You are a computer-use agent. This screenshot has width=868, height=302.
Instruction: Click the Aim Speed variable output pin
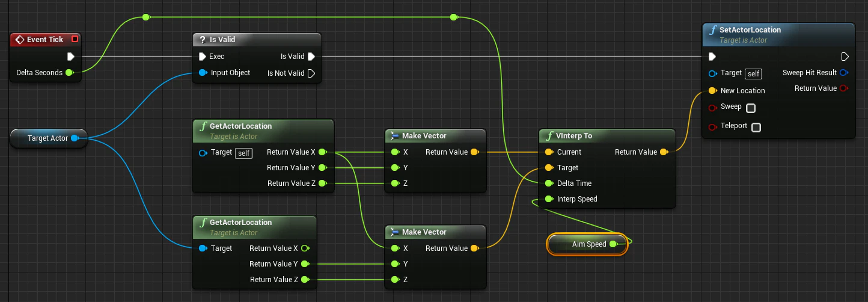coord(613,244)
